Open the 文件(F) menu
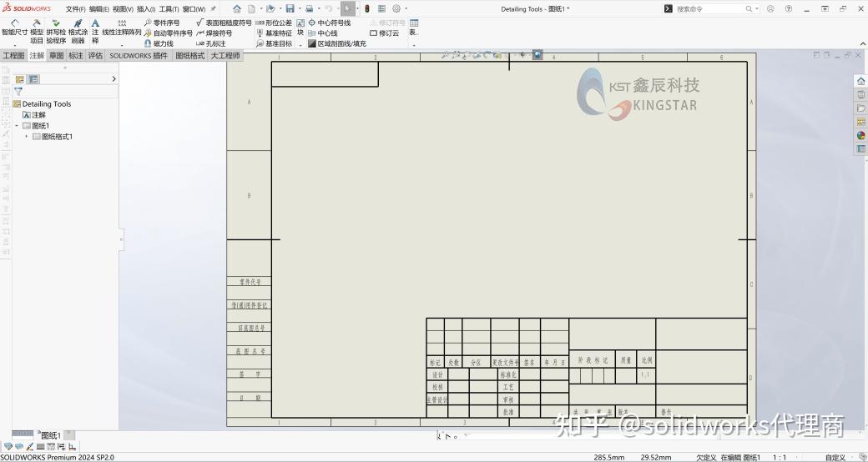Viewport: 868px width, 462px height. (x=75, y=9)
